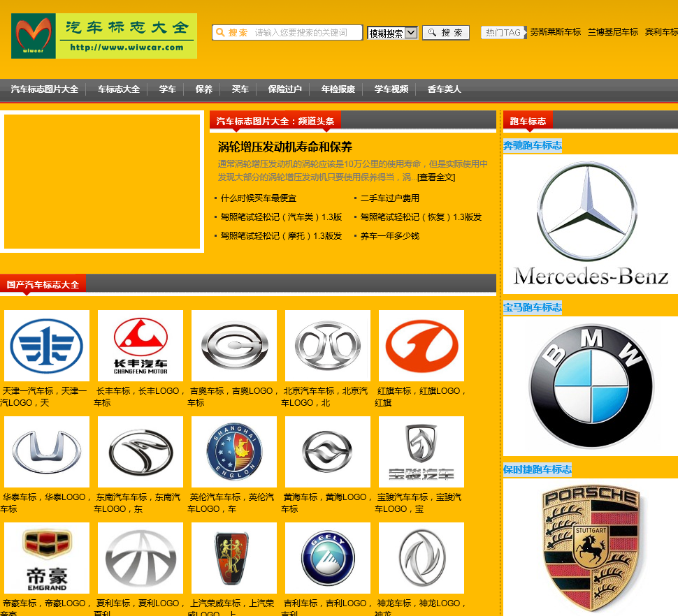Click the 奔驰跑车标志 heading link
Screen dimensions: 678x616
click(x=533, y=145)
